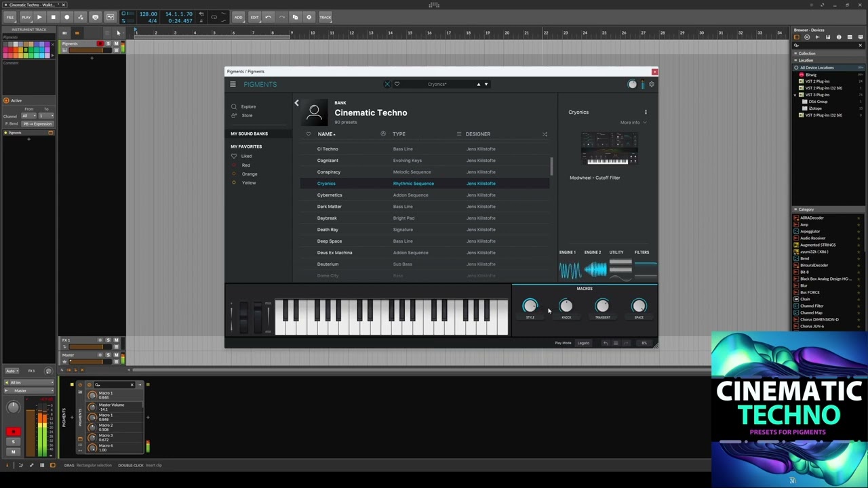Solo the Pigments track
This screenshot has height=488, width=868.
(x=108, y=44)
